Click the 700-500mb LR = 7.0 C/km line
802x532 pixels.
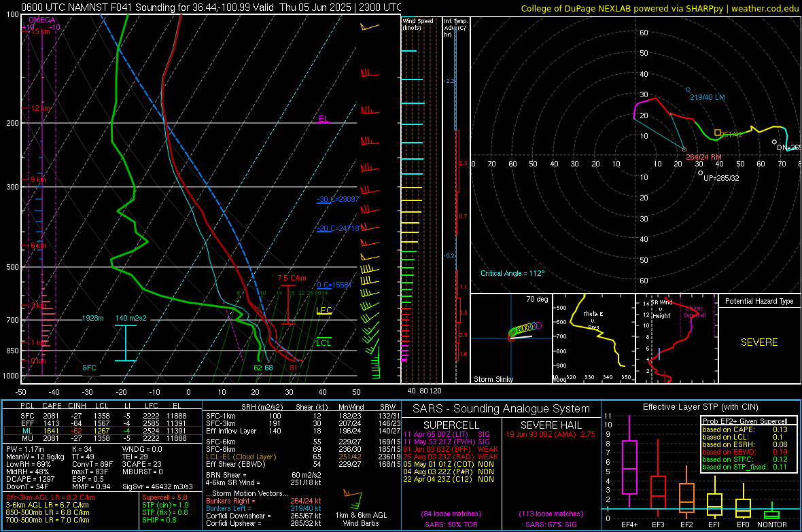coord(48,520)
